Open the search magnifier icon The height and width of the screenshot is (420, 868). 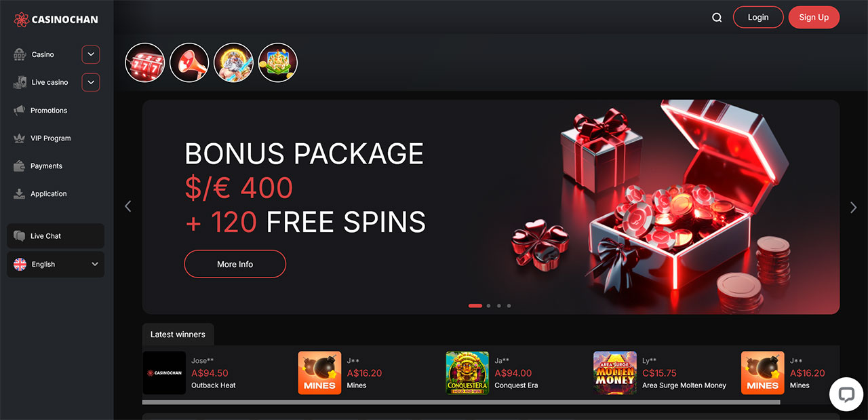click(717, 18)
